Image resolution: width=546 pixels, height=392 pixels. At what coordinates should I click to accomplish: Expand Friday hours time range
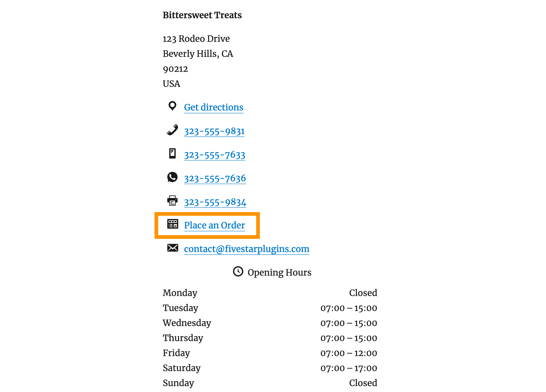tap(348, 353)
